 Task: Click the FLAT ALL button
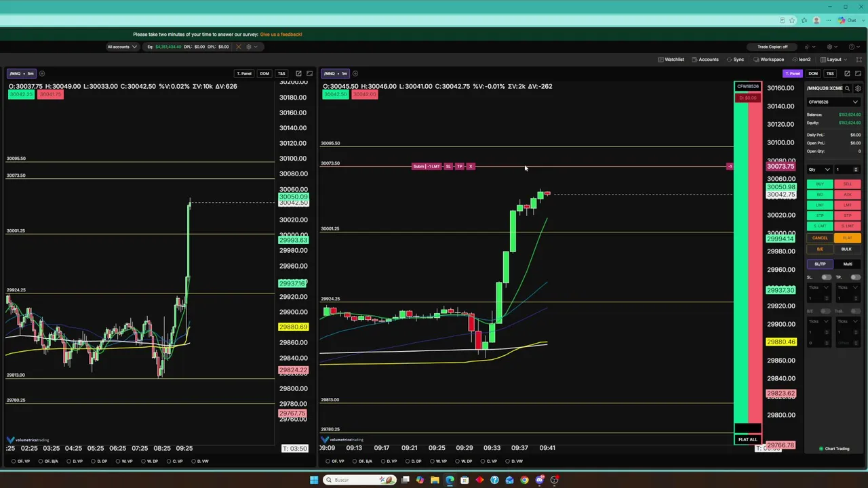tap(747, 439)
